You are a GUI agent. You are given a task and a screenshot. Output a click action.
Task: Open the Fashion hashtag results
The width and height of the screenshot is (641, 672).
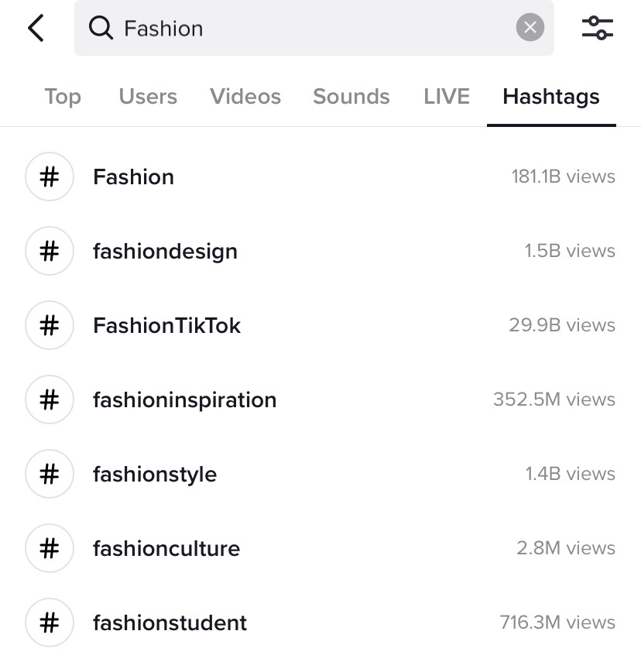tap(133, 176)
